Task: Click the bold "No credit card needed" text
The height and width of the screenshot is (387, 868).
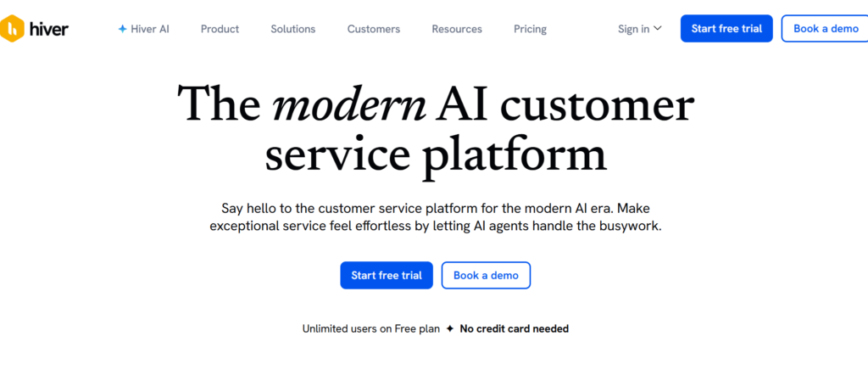Action: coord(514,328)
